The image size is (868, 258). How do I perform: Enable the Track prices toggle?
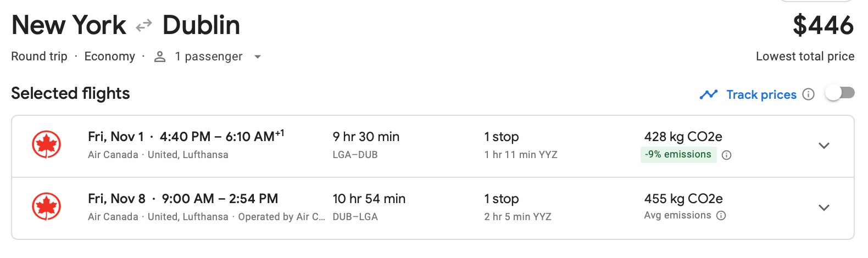click(x=840, y=93)
